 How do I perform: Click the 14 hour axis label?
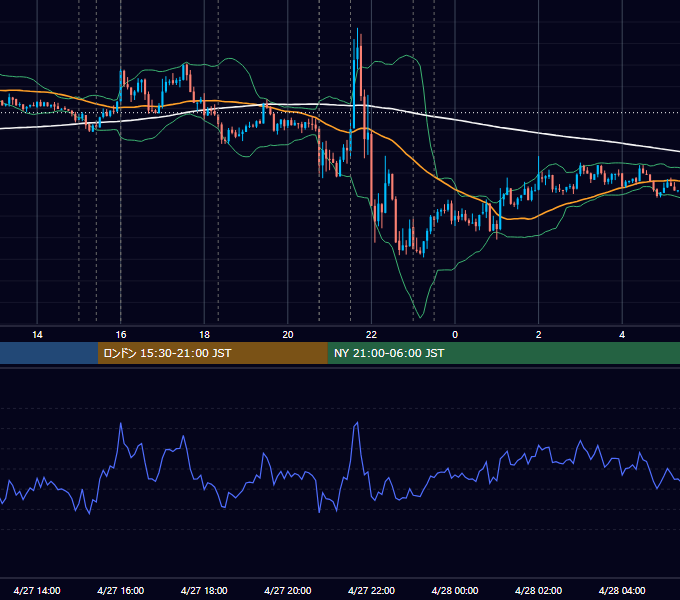(x=37, y=335)
